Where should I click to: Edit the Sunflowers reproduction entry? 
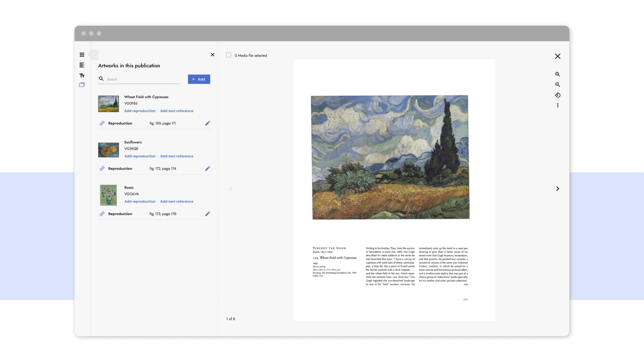pos(208,168)
